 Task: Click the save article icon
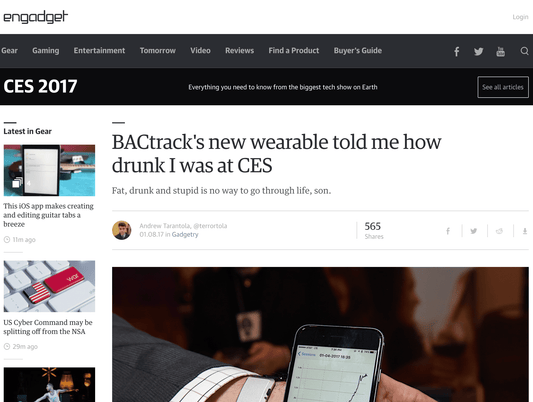pos(525,231)
